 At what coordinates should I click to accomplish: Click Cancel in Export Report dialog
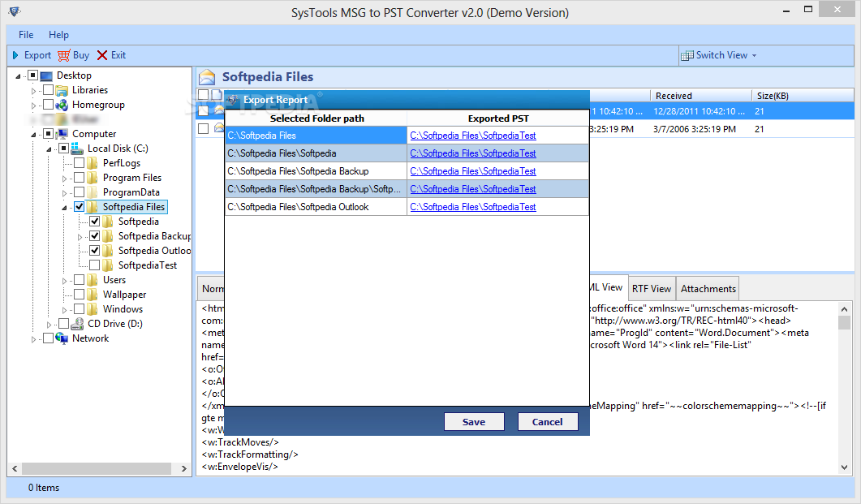548,422
